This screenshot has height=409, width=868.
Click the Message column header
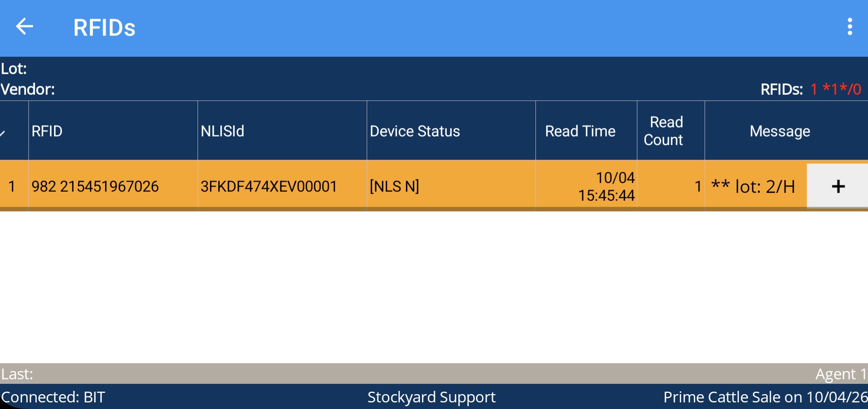pos(780,131)
